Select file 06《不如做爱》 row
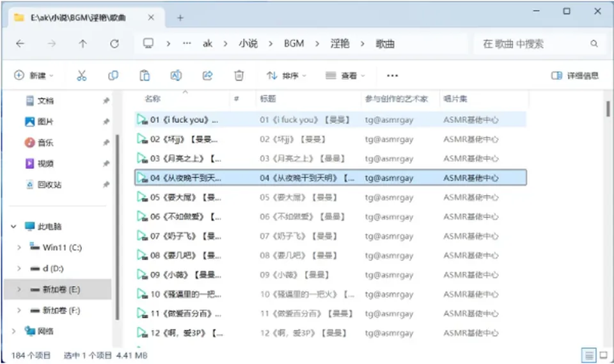This screenshot has width=614, height=364. point(330,216)
